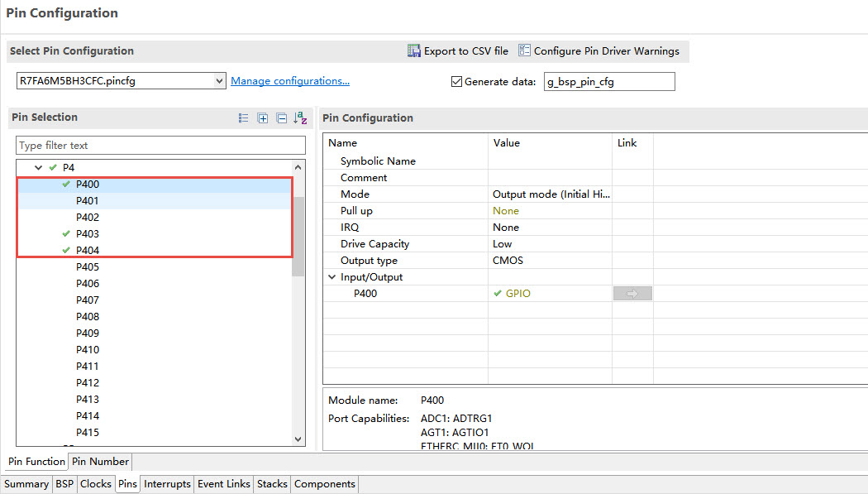Screen dimensions: 868x494
Task: Click Export to CSV file text
Action: pos(466,51)
